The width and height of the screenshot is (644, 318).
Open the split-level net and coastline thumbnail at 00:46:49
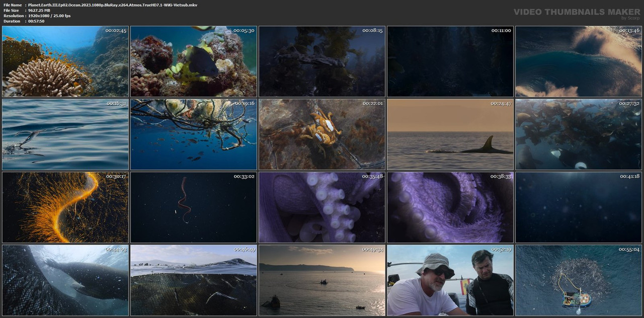click(194, 280)
